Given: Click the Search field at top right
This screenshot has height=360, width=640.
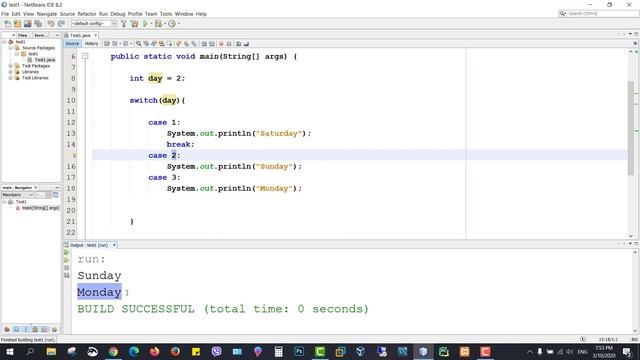Looking at the screenshot, I should [598, 13].
